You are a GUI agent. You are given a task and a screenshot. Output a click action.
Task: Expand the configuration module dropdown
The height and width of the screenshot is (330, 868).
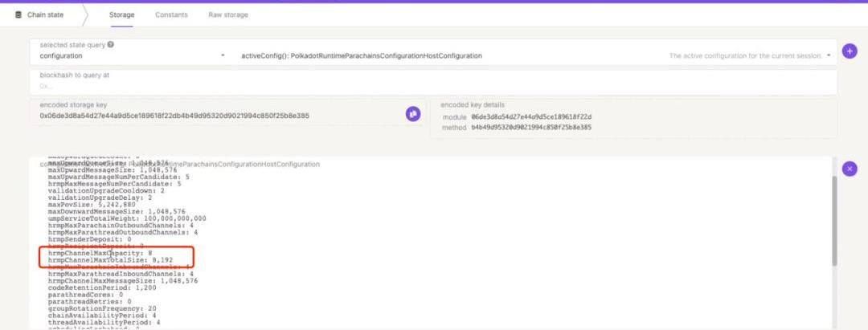click(223, 56)
